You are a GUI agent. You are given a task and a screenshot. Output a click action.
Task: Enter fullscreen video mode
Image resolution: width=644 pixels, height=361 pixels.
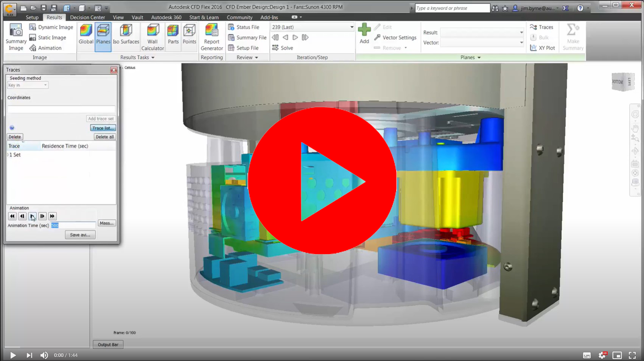(x=632, y=355)
